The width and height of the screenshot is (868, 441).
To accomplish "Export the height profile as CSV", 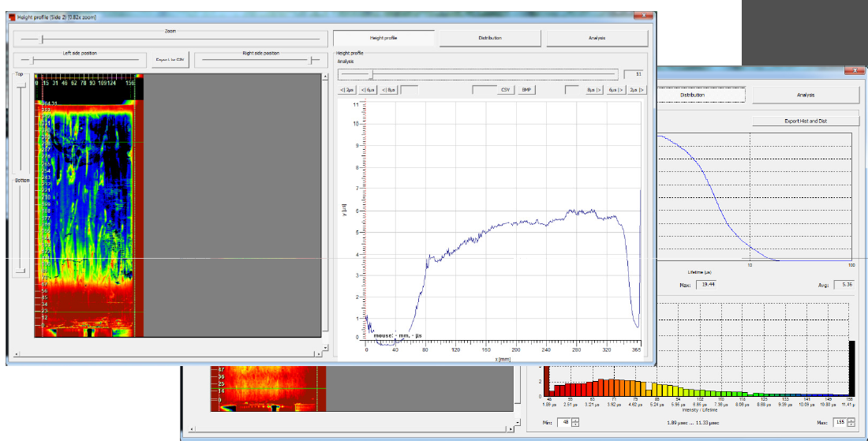I will click(506, 90).
